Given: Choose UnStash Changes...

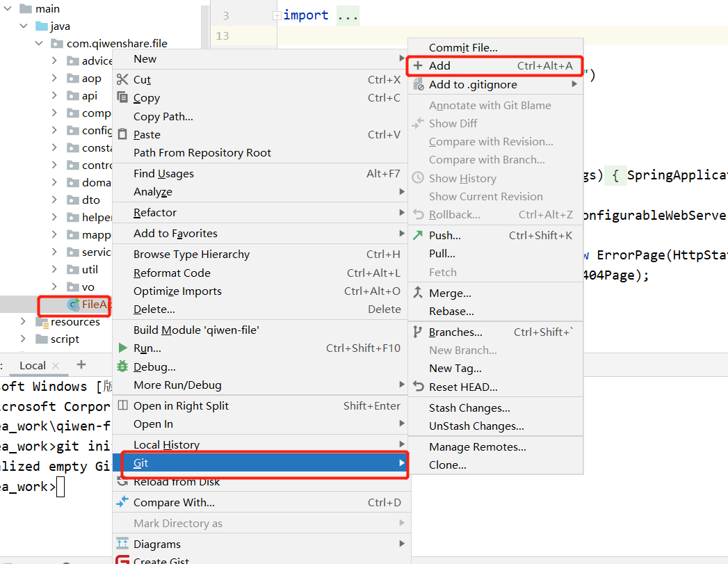Looking at the screenshot, I should point(495,426).
